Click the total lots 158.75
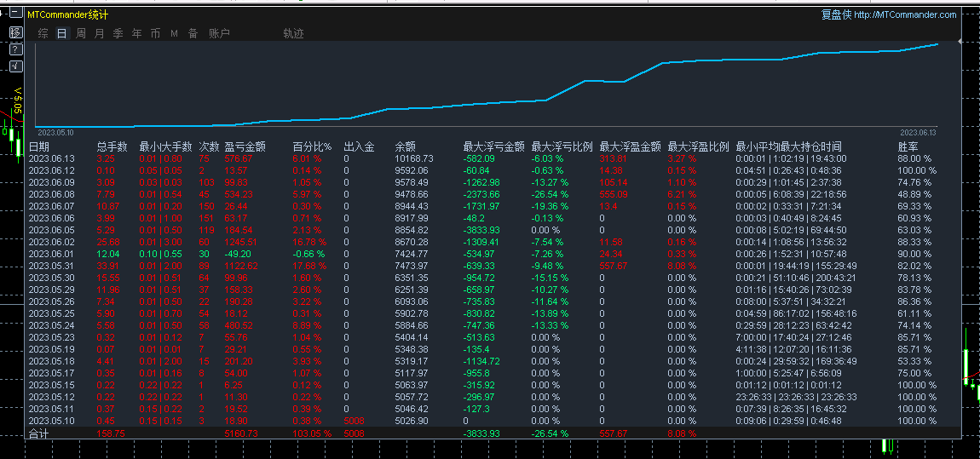The height and width of the screenshot is (459, 980). tap(111, 433)
